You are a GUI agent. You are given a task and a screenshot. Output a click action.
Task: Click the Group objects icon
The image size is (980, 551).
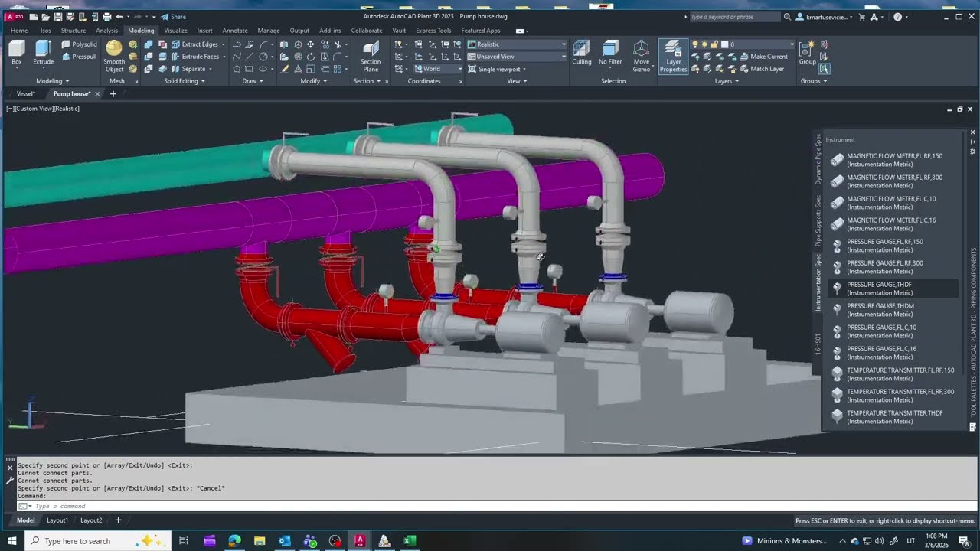(x=807, y=54)
